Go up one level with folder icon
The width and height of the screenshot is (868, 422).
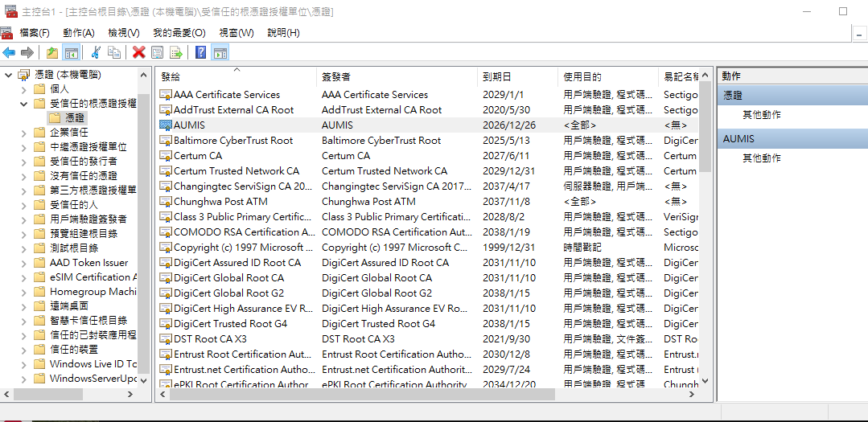[52, 52]
